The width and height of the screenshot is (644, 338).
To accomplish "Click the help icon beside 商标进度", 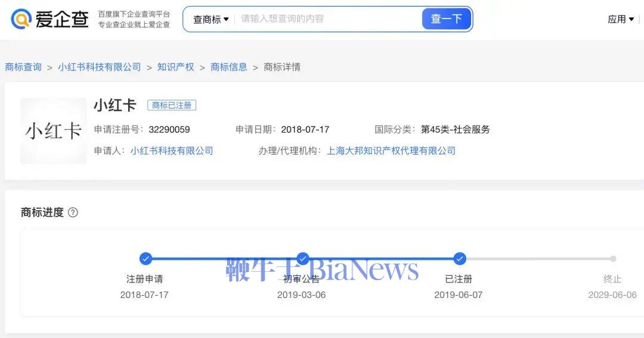I will [73, 213].
